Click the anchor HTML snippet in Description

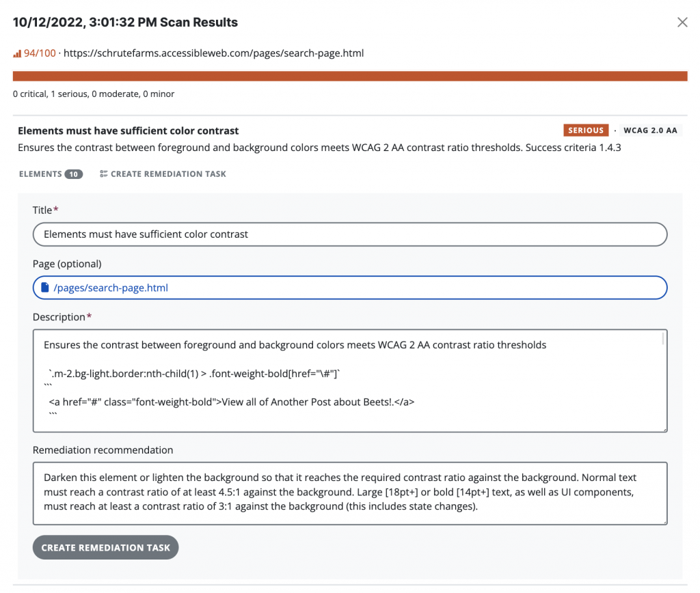point(231,402)
